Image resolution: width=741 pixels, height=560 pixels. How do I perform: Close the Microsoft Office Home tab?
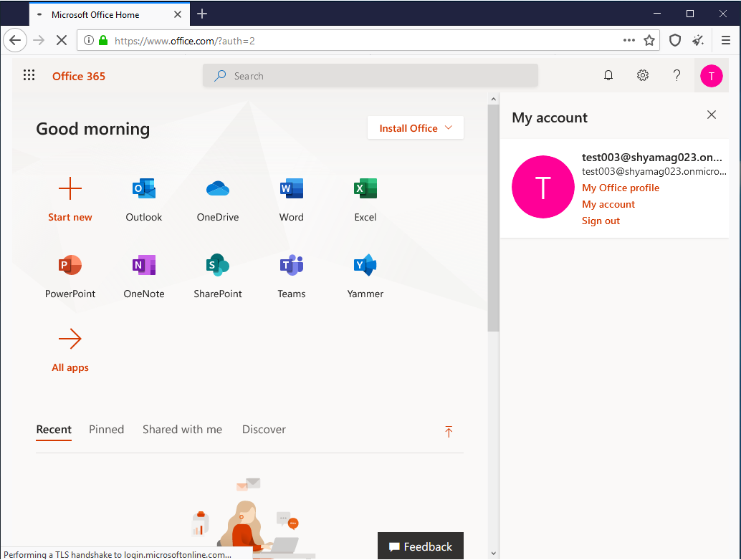[x=178, y=14]
